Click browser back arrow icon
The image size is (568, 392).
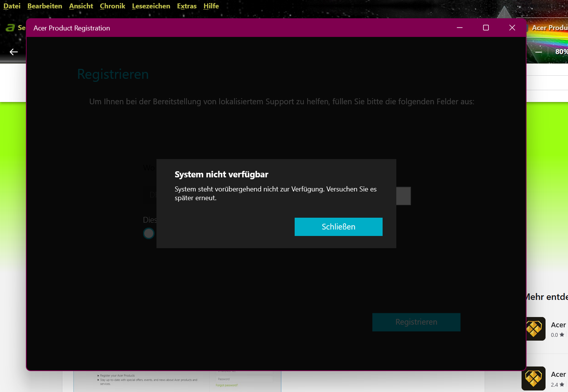click(14, 52)
